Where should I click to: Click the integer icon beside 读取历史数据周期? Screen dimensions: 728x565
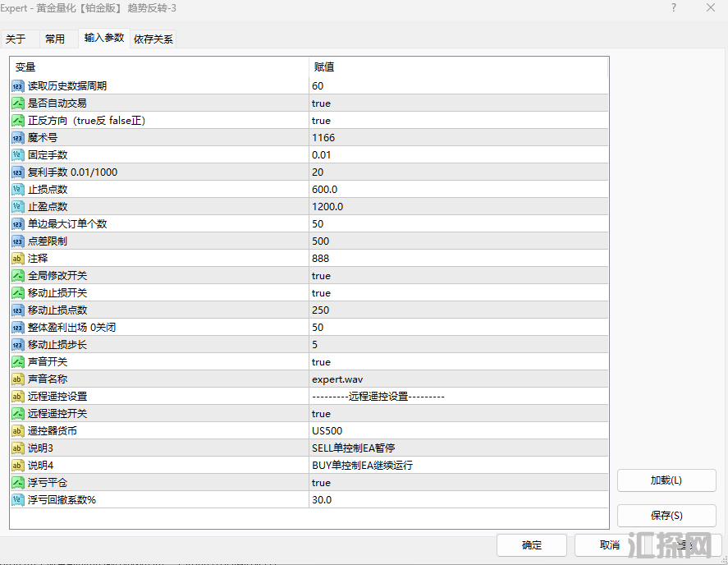point(17,86)
